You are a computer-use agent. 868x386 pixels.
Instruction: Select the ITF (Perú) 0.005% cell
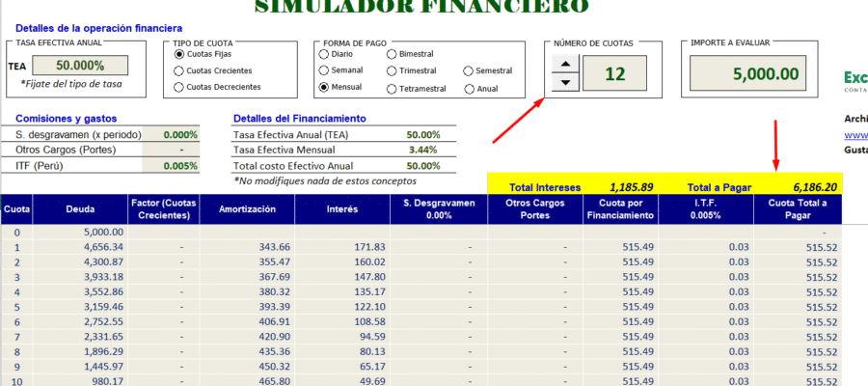click(171, 166)
